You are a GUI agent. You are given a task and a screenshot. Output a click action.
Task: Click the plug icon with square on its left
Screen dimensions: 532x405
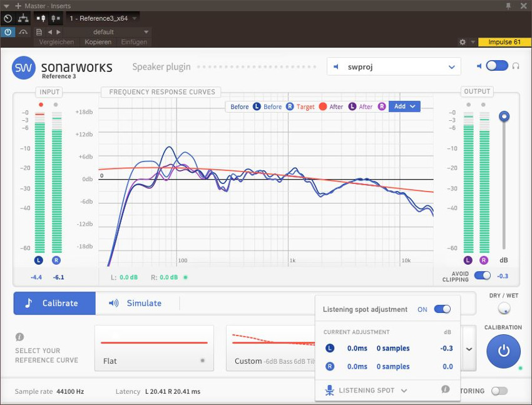click(41, 18)
